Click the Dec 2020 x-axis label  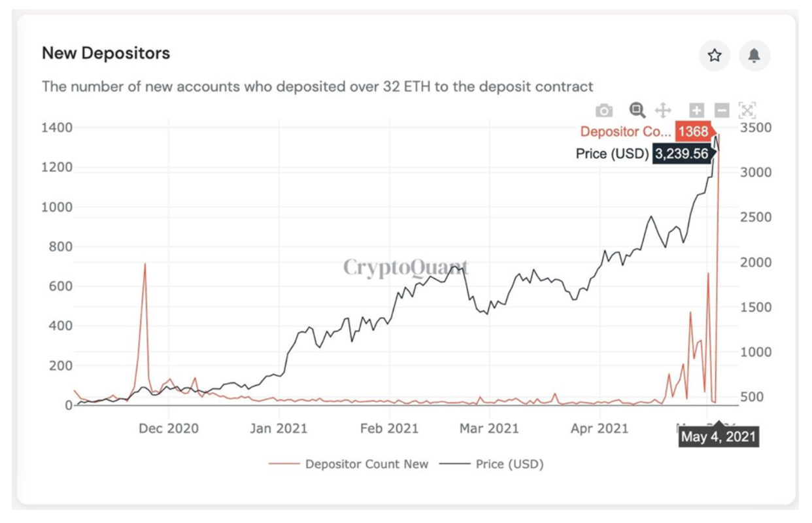click(168, 429)
